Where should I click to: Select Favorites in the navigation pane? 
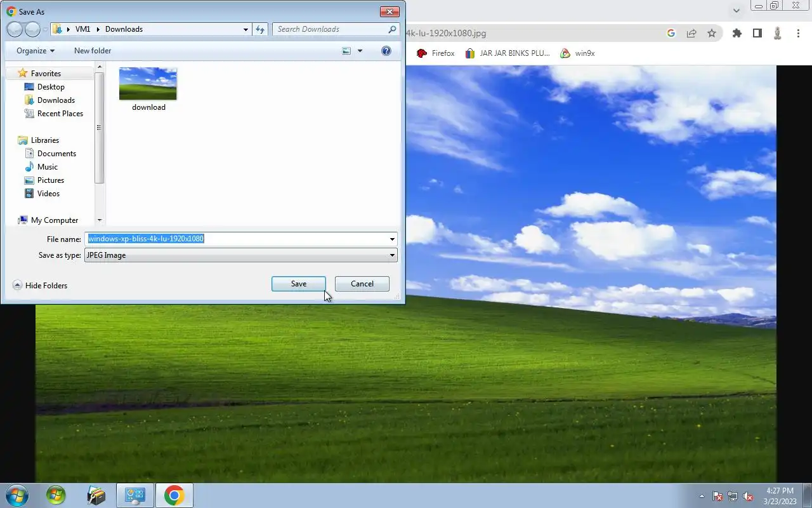pyautogui.click(x=46, y=74)
